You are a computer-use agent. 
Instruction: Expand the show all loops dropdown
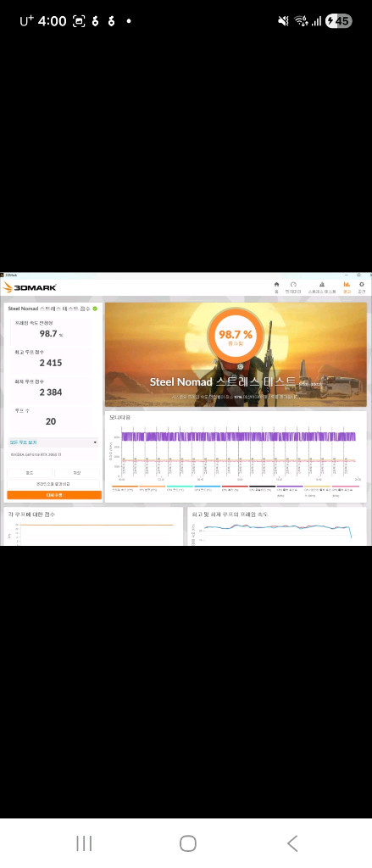point(53,442)
